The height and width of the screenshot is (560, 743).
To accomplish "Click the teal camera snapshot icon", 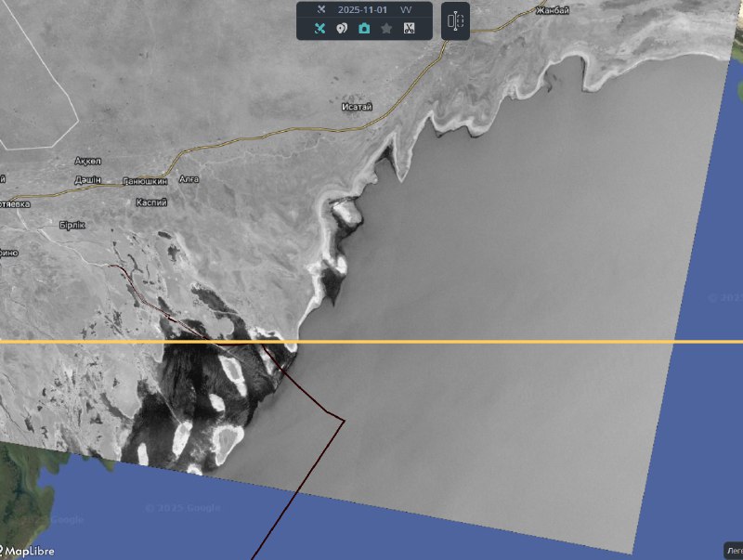I will 364,29.
